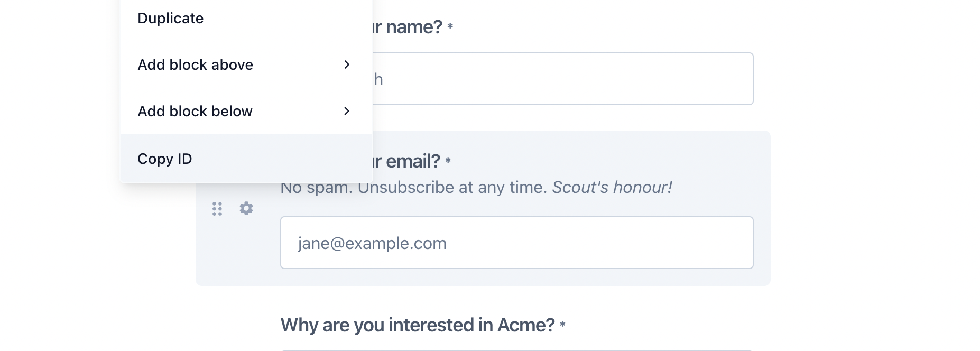This screenshot has height=351, width=980.
Task: Click the asterisk beside the email question
Action: click(448, 161)
